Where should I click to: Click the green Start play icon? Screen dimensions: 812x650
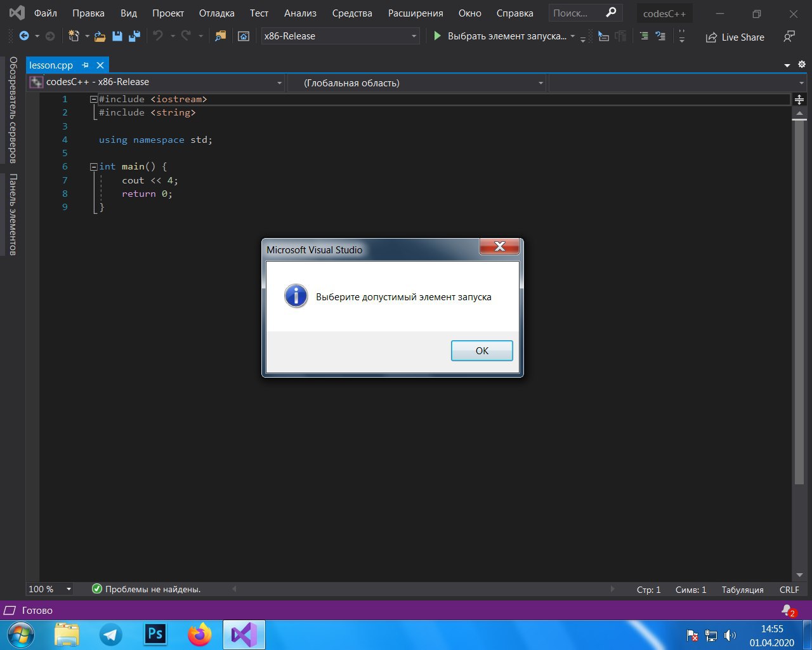tap(437, 36)
